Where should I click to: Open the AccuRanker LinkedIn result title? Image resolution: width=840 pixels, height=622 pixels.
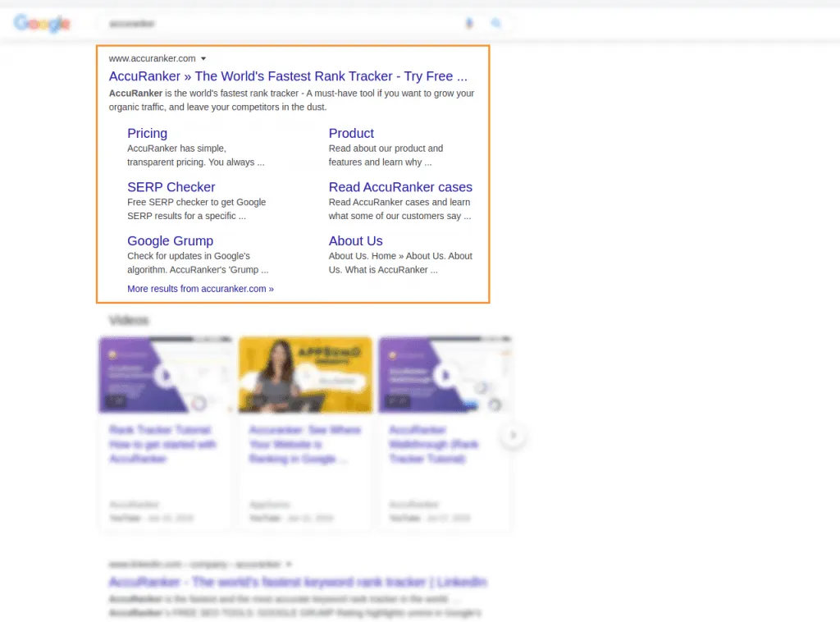pyautogui.click(x=298, y=582)
